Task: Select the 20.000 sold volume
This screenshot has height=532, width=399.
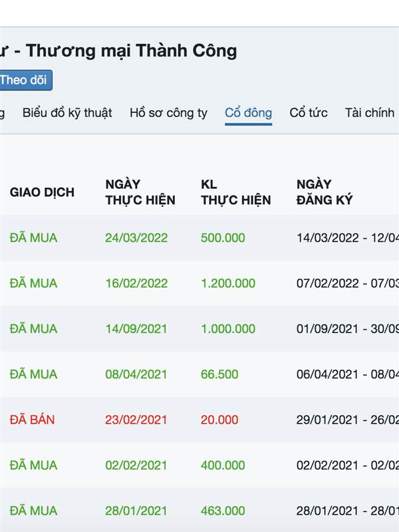Action: (219, 420)
